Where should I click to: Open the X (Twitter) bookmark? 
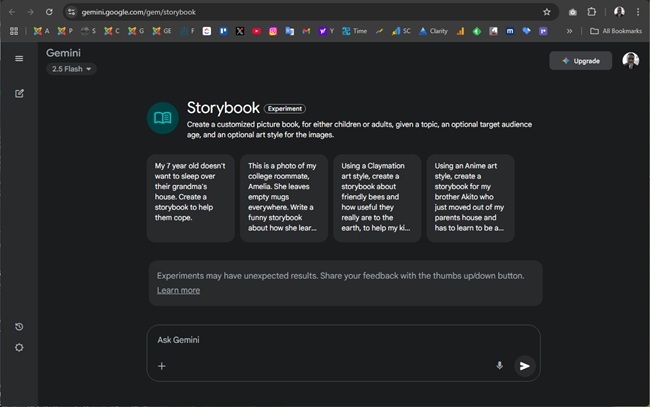pos(240,31)
